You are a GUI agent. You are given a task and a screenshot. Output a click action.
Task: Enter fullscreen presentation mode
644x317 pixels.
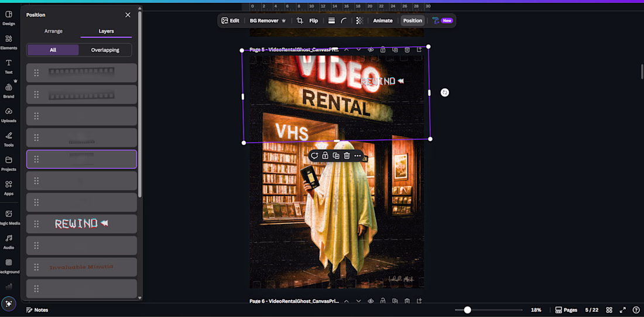tap(623, 310)
